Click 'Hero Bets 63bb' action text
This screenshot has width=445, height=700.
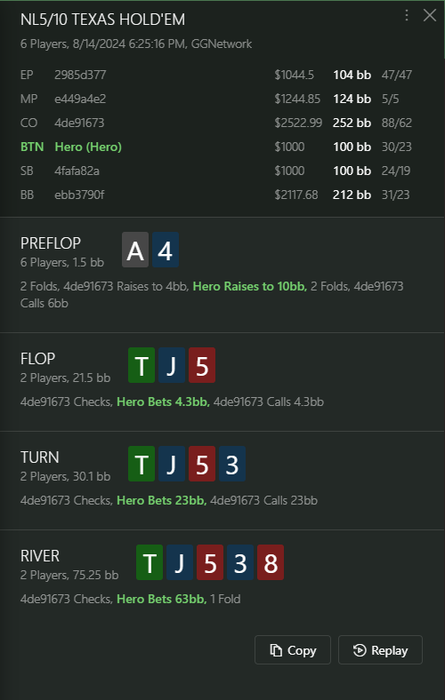[162, 599]
